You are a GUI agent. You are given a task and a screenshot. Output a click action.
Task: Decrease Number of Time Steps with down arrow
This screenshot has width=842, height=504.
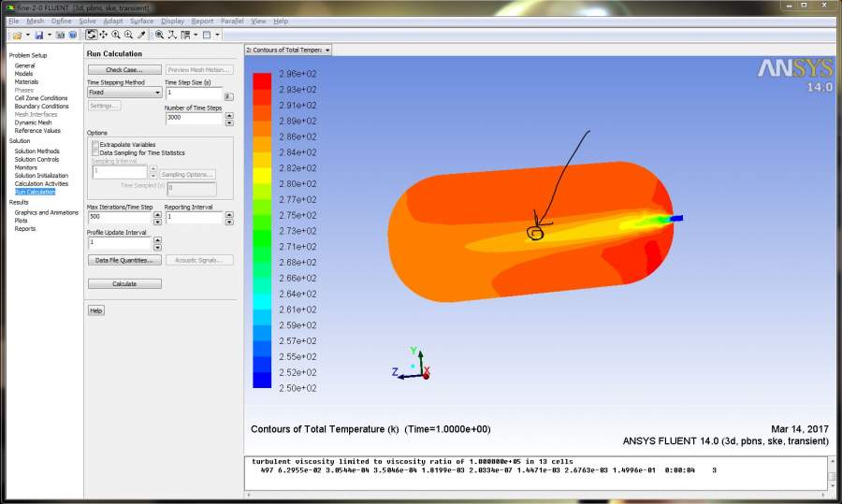[x=229, y=122]
